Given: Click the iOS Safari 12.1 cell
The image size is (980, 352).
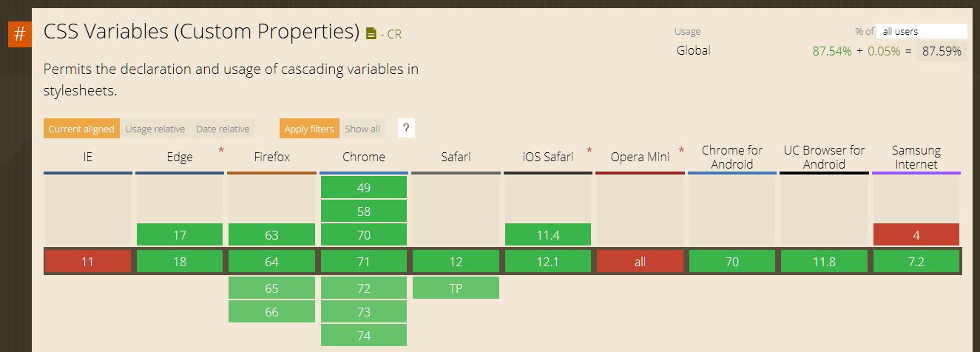Looking at the screenshot, I should [x=548, y=261].
